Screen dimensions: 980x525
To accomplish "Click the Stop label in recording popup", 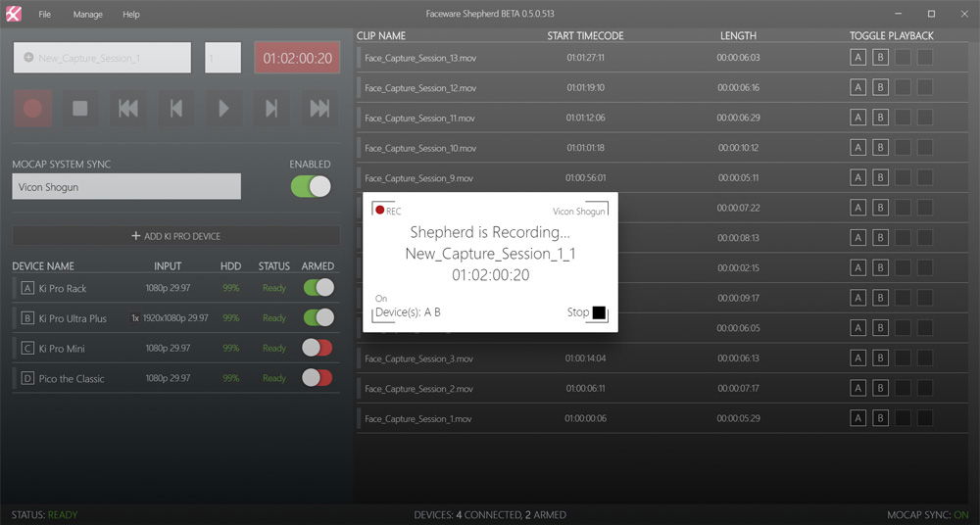I will coord(577,311).
